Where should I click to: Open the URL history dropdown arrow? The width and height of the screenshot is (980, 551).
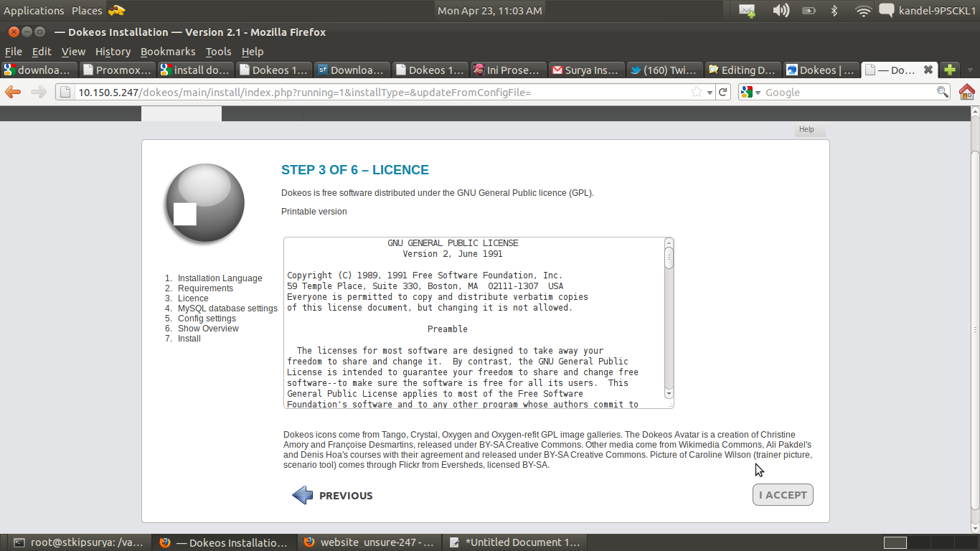coord(710,93)
